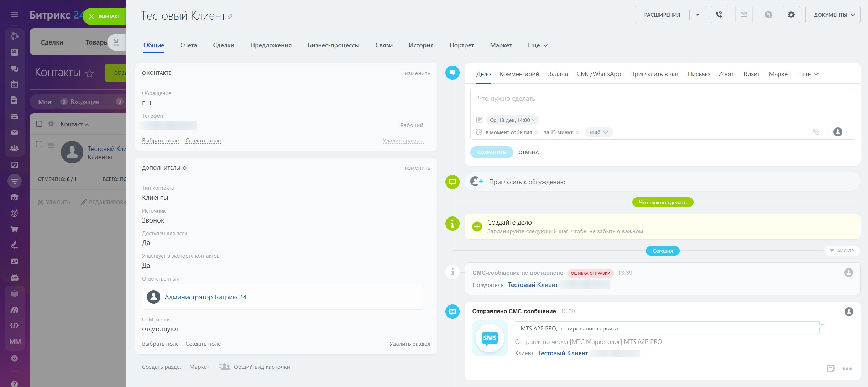Click the chat bubble icon in header

click(x=768, y=15)
